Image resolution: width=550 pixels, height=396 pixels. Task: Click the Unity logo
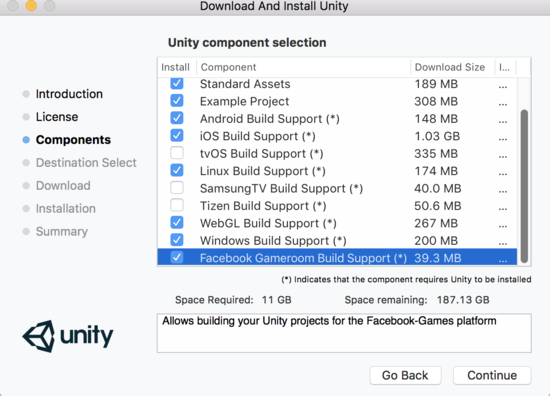[x=68, y=336]
